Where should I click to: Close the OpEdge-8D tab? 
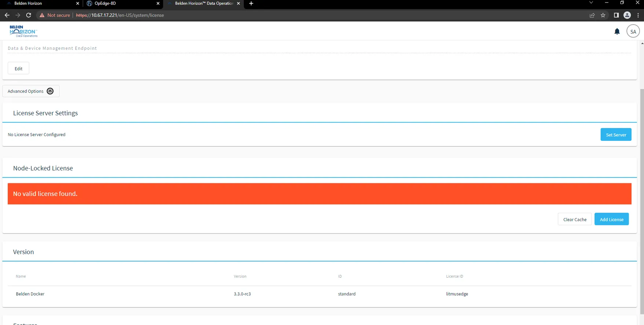point(158,3)
